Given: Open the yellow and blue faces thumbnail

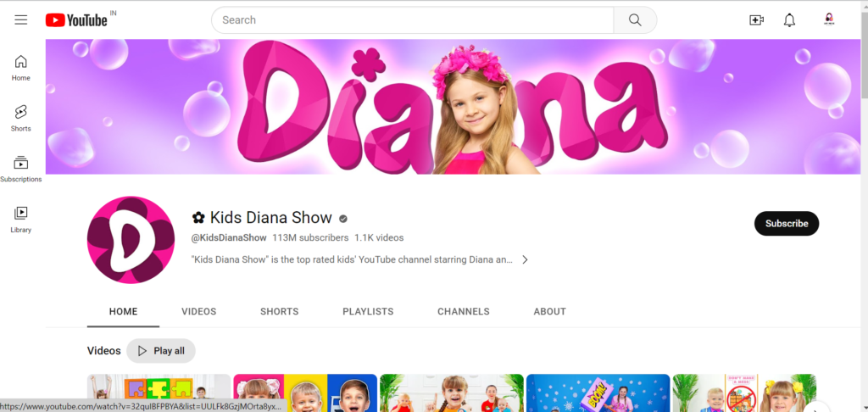Looking at the screenshot, I should point(305,393).
